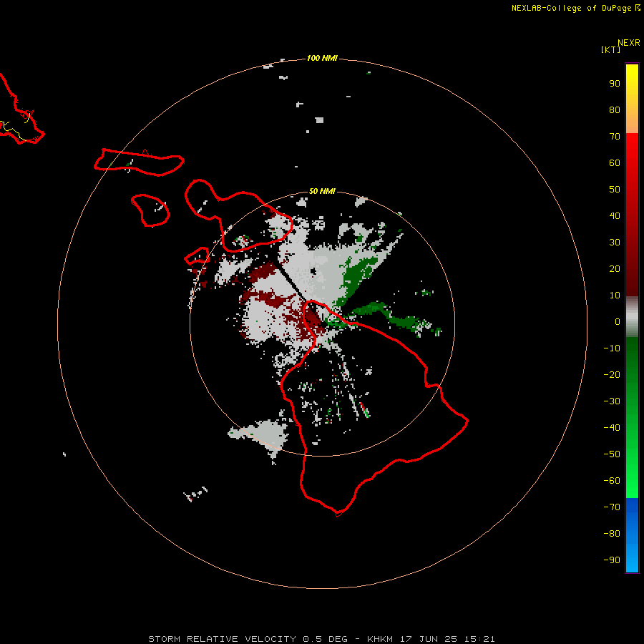
Task: Click the 10 value on velocity scale
Action: pyautogui.click(x=615, y=296)
